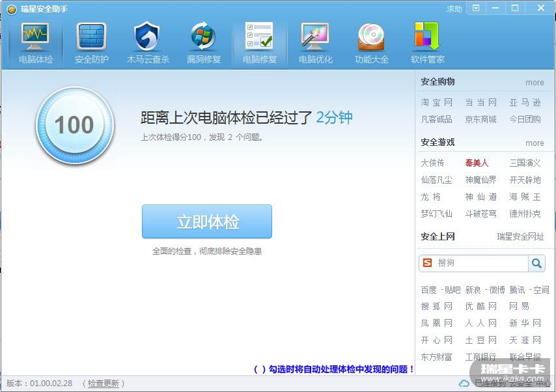
Task: Open the 新华网 link
Action: [x=525, y=324]
